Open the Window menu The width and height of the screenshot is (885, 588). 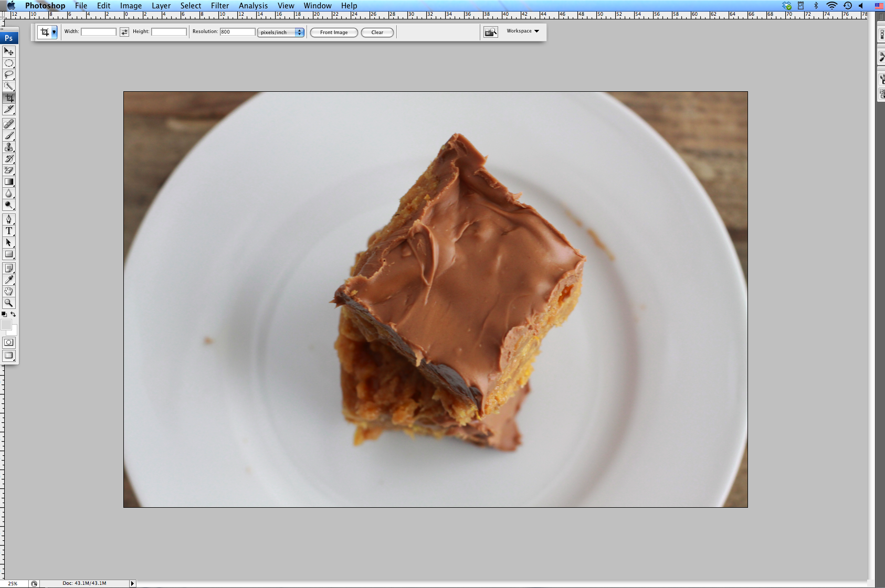(318, 5)
